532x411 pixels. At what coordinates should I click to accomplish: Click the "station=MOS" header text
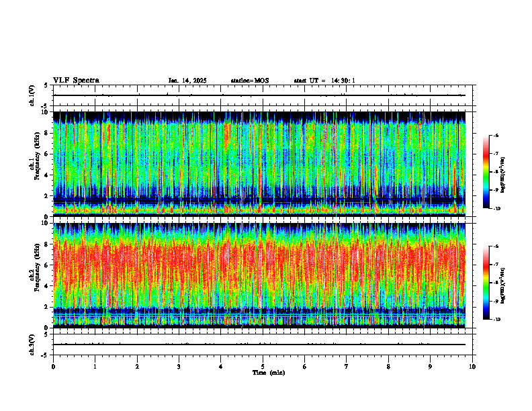[250, 81]
